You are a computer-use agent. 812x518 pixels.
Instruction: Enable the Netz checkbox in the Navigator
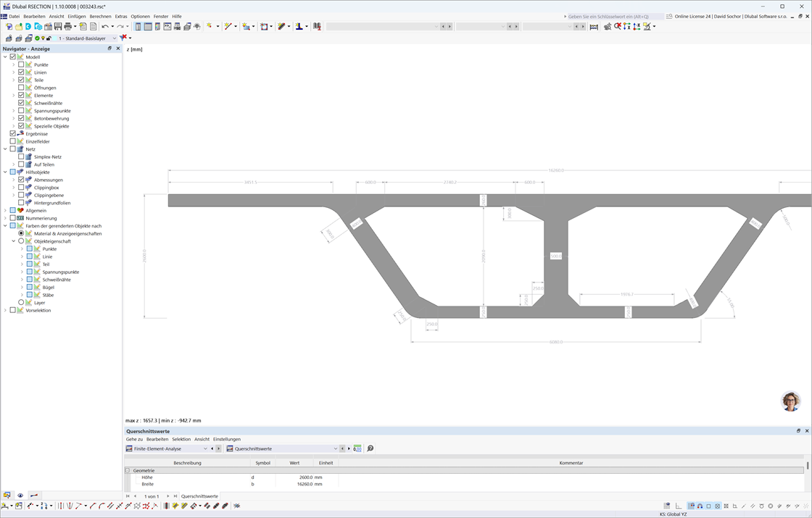pos(13,149)
